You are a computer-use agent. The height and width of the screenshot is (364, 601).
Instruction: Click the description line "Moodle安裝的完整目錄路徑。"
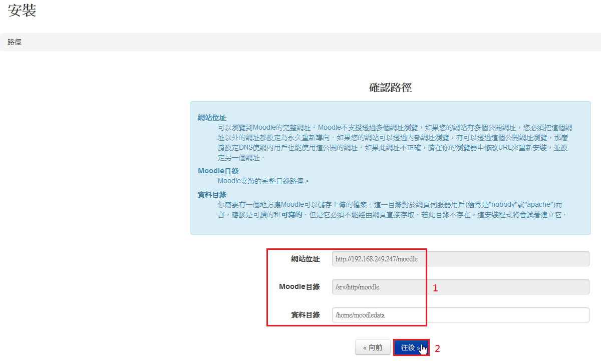click(x=264, y=181)
